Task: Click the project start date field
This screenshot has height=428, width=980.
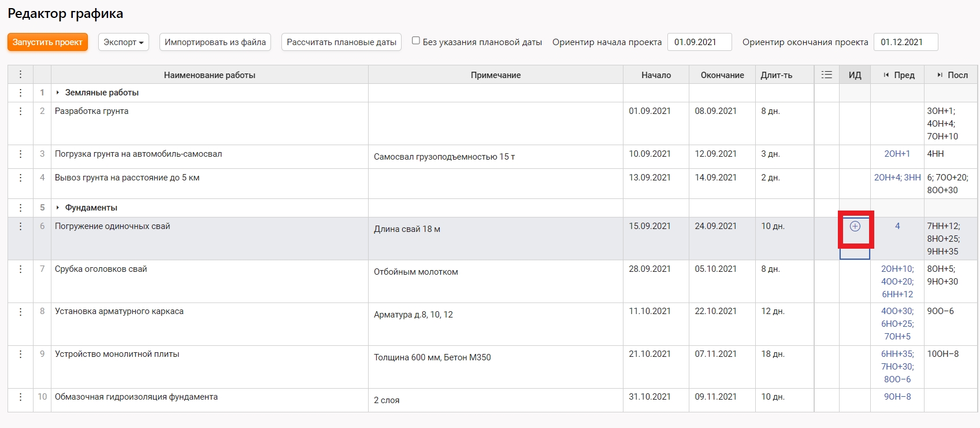Action: click(699, 42)
